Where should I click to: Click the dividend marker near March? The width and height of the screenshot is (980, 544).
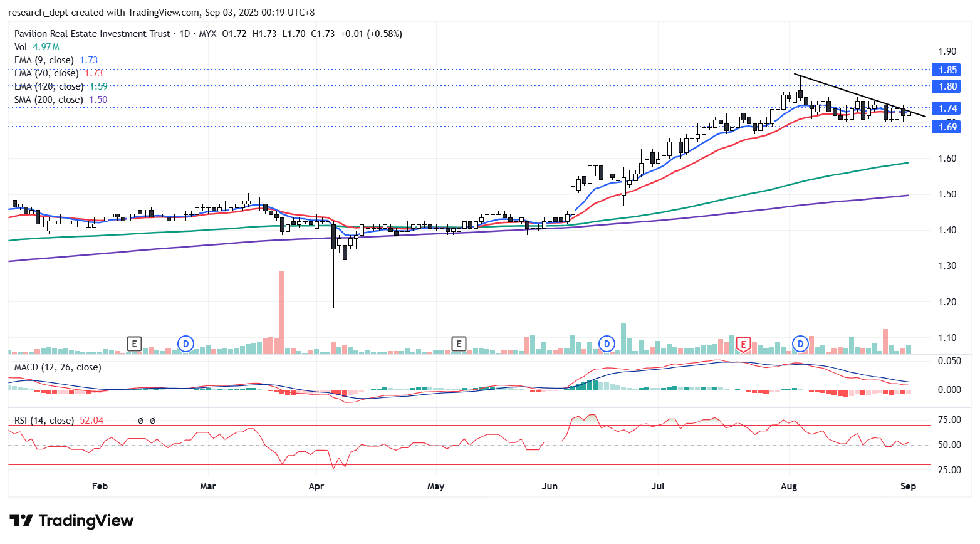tap(185, 343)
